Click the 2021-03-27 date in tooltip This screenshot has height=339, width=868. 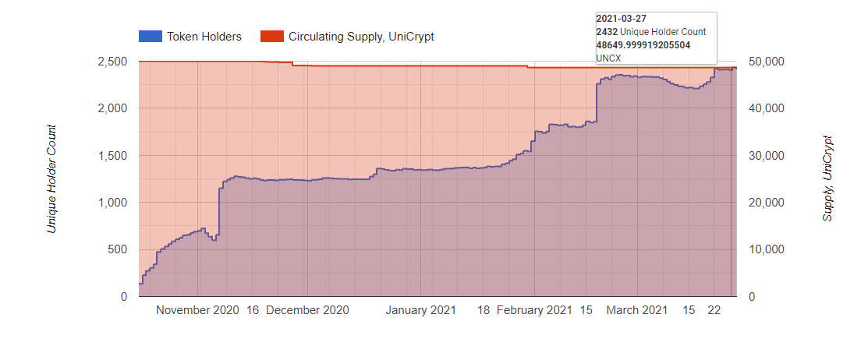click(x=622, y=19)
